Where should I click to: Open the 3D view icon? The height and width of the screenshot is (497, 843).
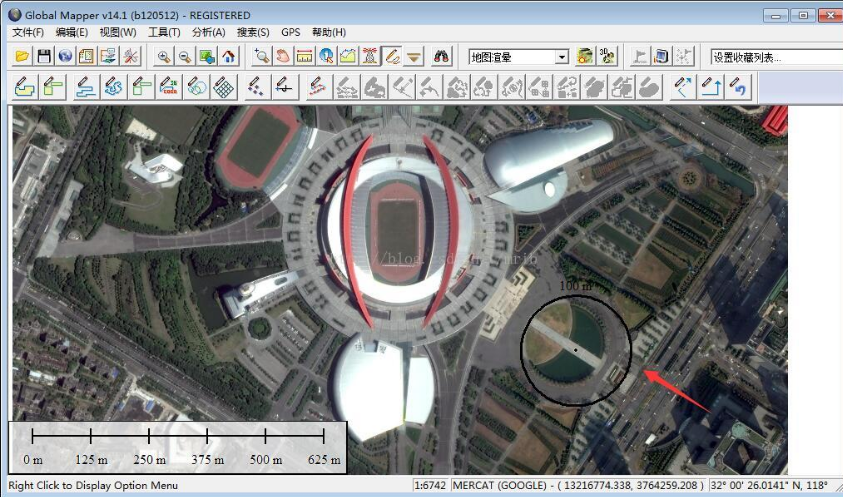(607, 57)
